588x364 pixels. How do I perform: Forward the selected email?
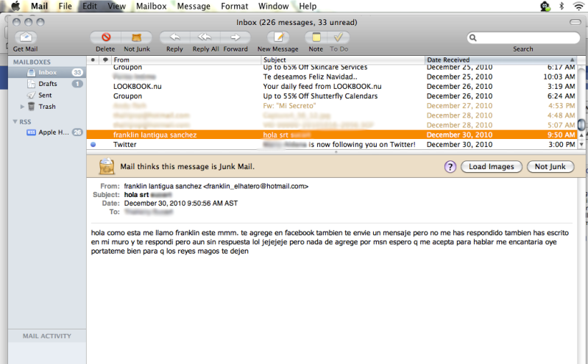[x=235, y=38]
